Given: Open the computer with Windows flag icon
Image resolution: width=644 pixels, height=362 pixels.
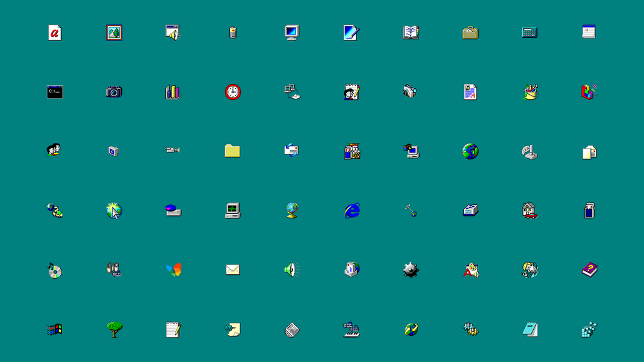Looking at the screenshot, I should (x=411, y=151).
